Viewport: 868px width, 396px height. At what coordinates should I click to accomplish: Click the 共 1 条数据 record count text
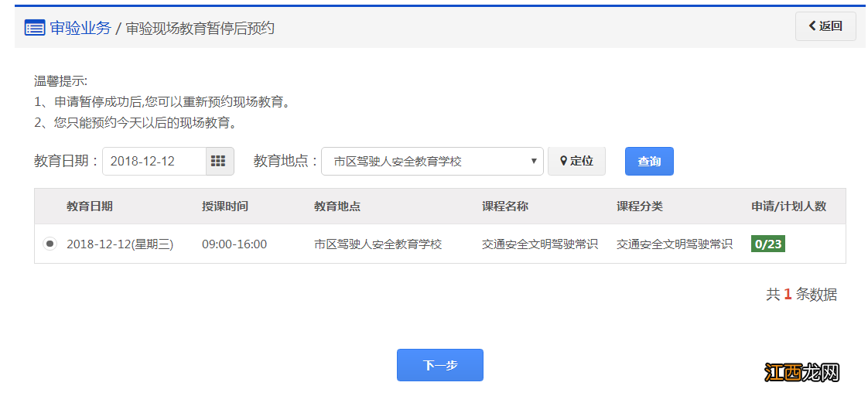pos(801,294)
